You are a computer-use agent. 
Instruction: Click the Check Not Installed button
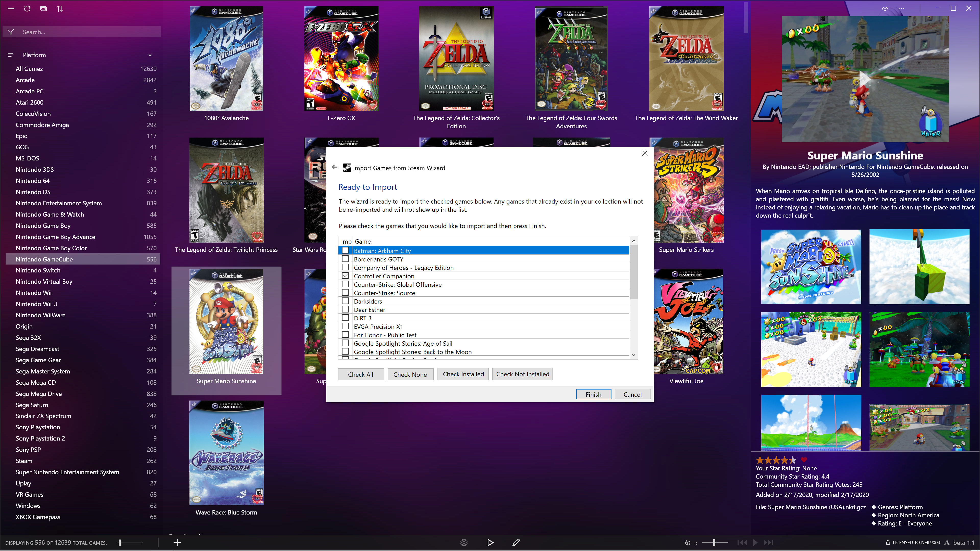[x=522, y=374]
